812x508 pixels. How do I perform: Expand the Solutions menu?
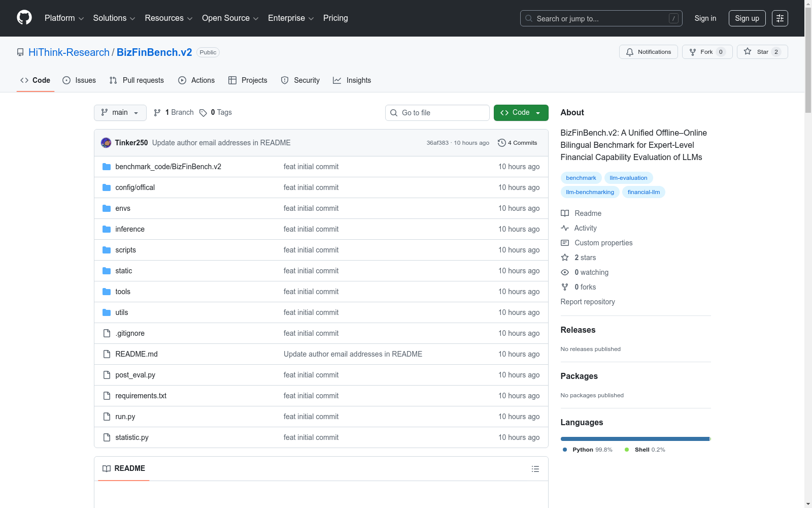click(114, 18)
